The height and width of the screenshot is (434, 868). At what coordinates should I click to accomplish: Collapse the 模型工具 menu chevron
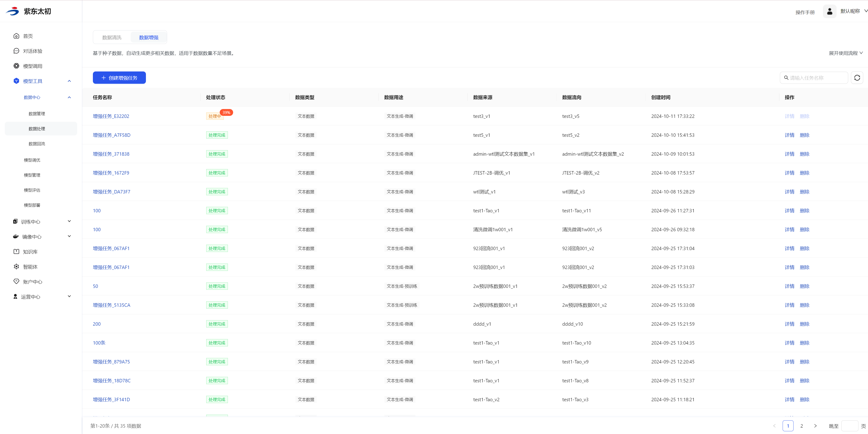(x=69, y=81)
